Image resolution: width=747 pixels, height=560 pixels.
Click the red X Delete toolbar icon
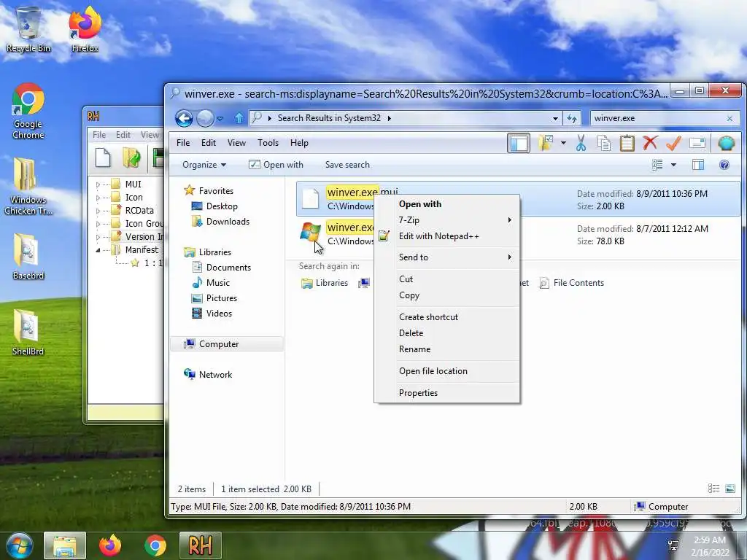click(x=650, y=143)
